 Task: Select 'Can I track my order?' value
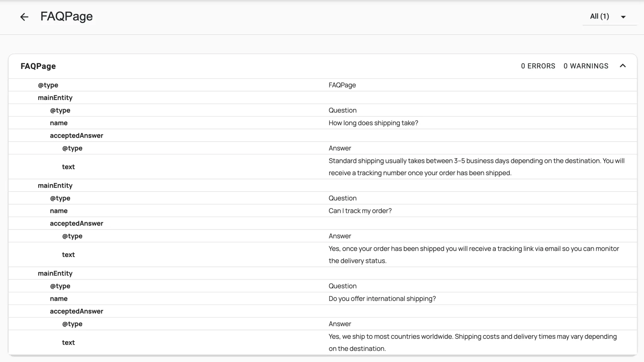click(x=360, y=211)
